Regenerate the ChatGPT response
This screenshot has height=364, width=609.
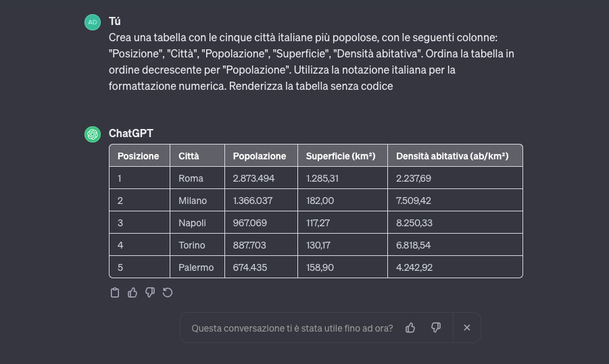[168, 292]
